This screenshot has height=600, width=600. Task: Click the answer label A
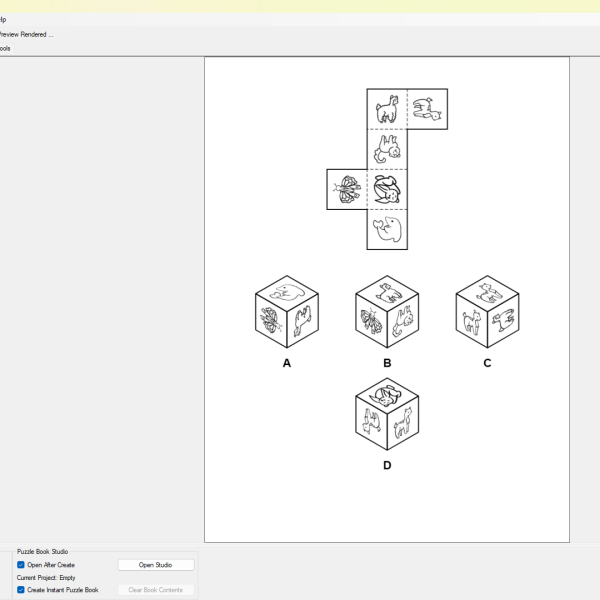tap(287, 363)
